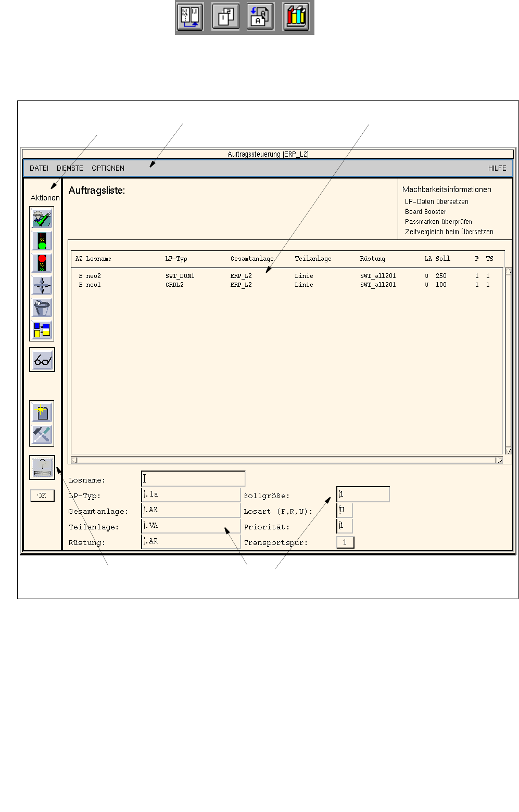Click the four-way arrows action icon
Viewport: 519px width, 812px height.
42,286
